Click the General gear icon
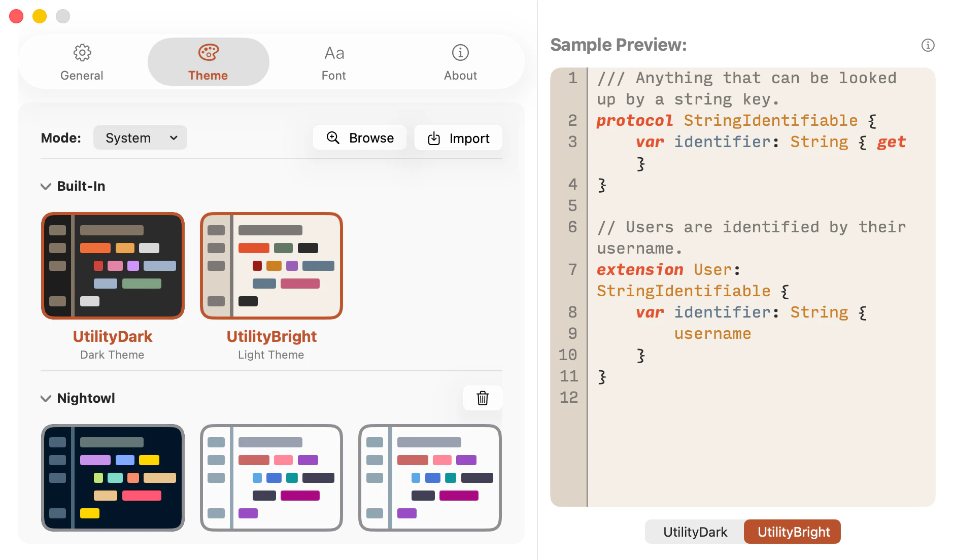 82,52
